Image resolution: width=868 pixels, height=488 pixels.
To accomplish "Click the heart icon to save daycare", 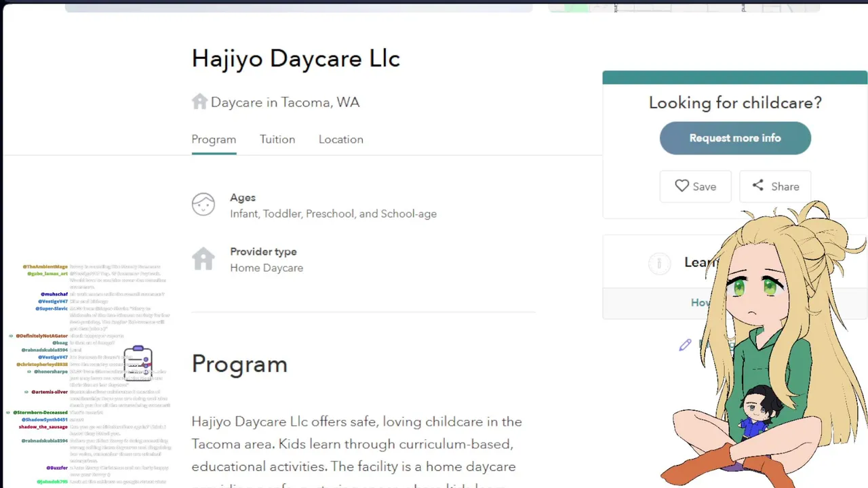I will [682, 186].
